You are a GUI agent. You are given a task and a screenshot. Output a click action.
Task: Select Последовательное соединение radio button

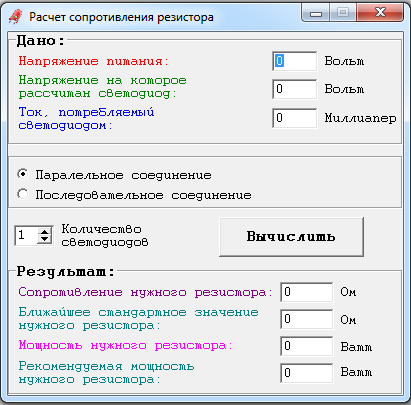point(23,194)
